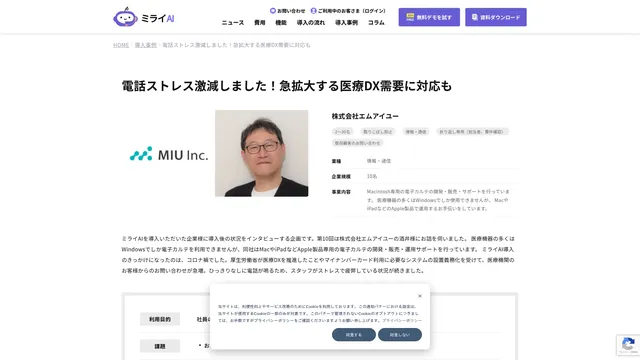Click the 無料デモを試す button
The image size is (640, 360).
[429, 17]
